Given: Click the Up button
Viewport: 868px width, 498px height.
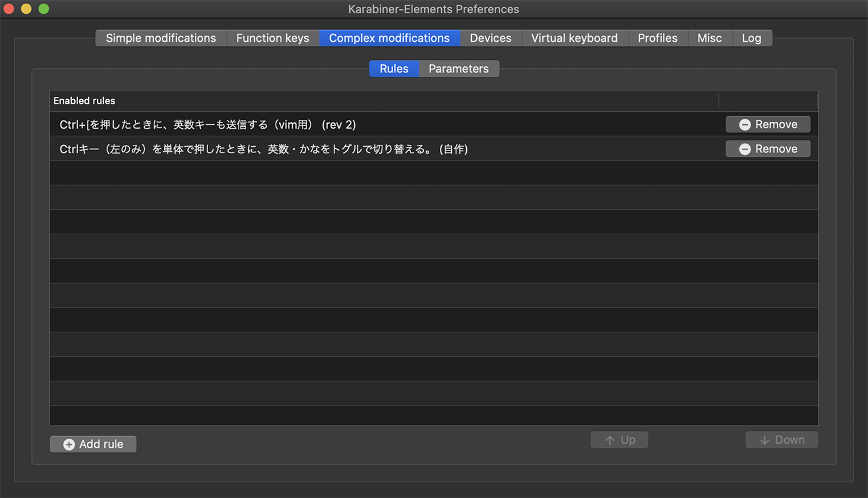Looking at the screenshot, I should (619, 440).
